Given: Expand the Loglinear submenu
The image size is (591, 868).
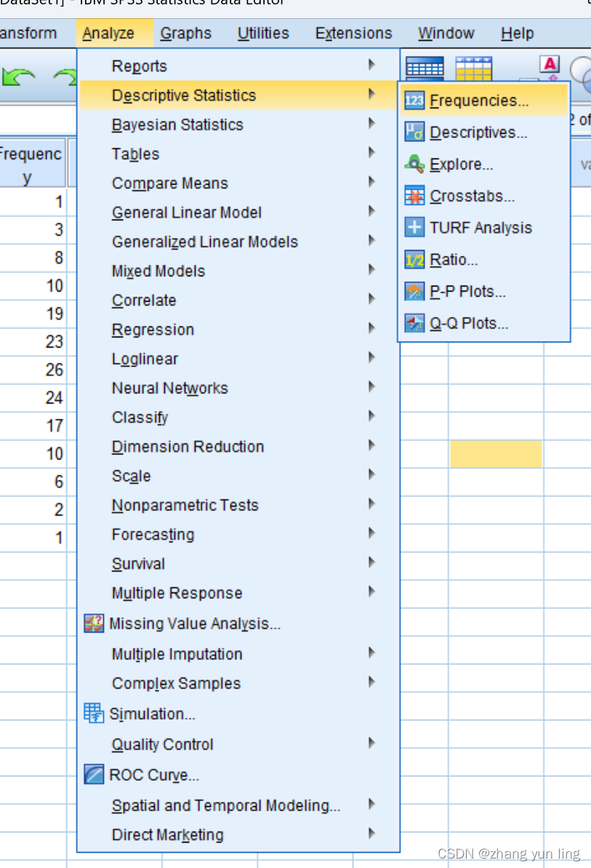Looking at the screenshot, I should tap(239, 358).
